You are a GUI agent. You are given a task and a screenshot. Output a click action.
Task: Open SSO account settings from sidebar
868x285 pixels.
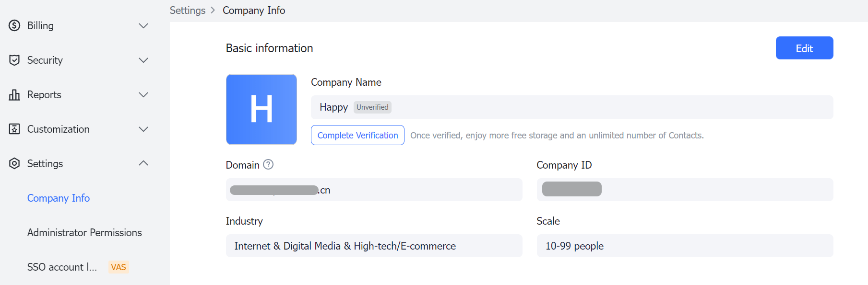61,267
